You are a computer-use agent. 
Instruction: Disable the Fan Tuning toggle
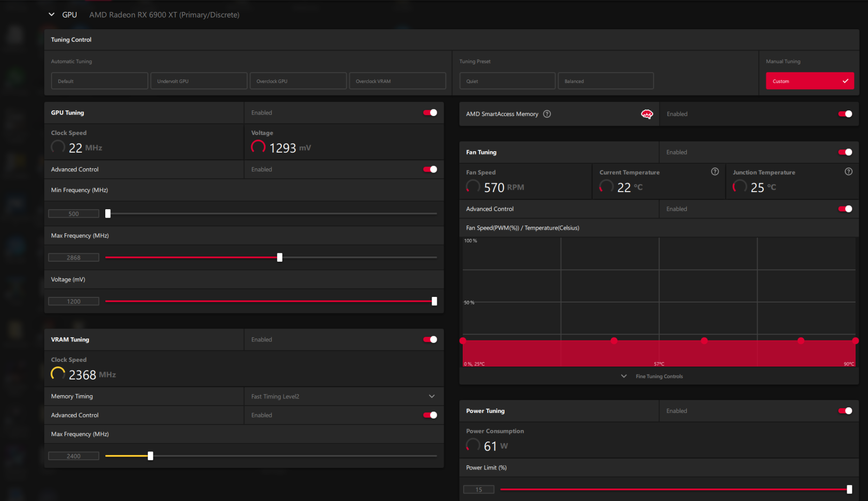pos(845,152)
